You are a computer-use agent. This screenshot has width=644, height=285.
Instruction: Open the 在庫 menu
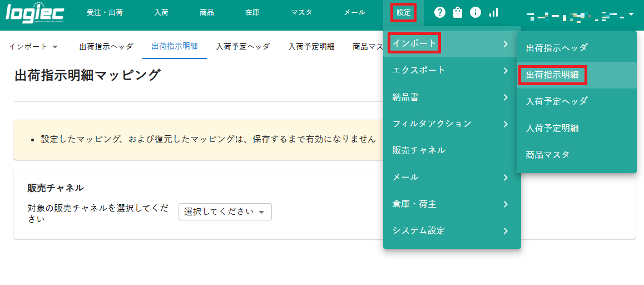pos(252,13)
